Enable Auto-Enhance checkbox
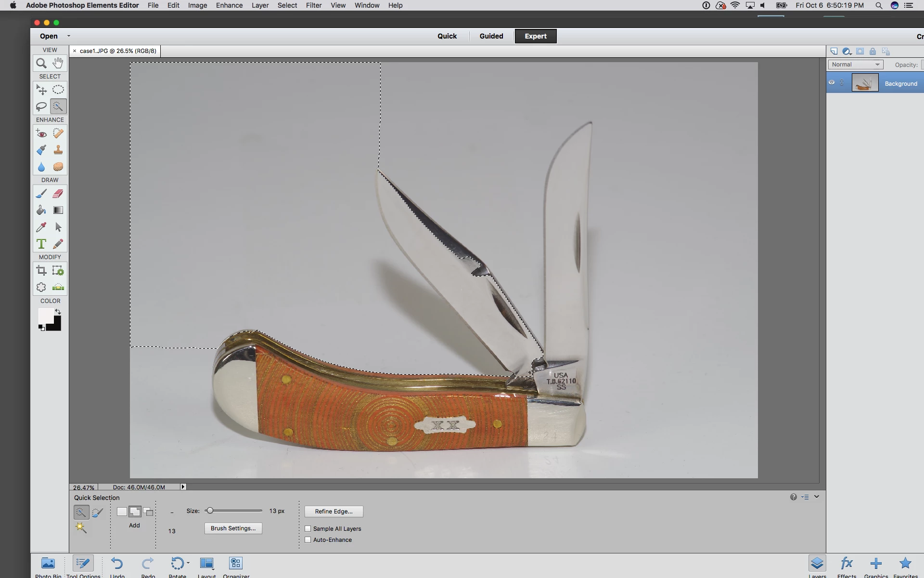 pos(308,540)
